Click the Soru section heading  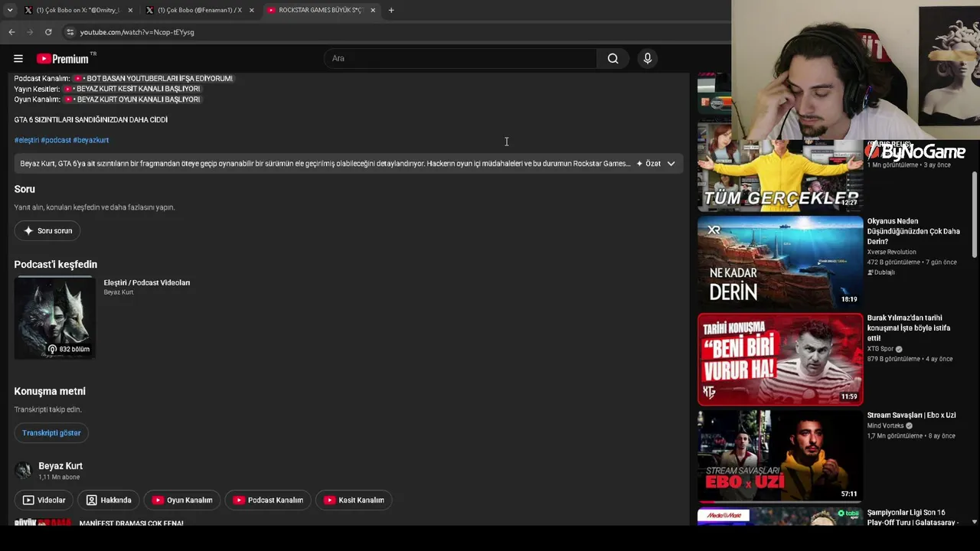(x=24, y=189)
